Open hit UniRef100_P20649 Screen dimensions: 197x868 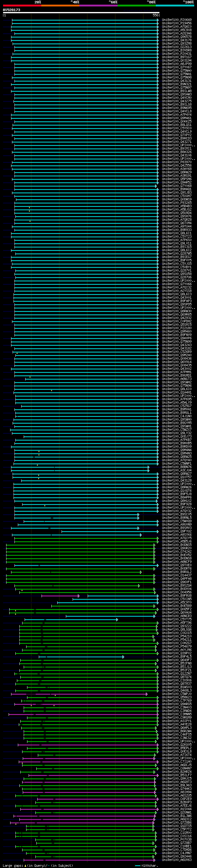click(177, 20)
